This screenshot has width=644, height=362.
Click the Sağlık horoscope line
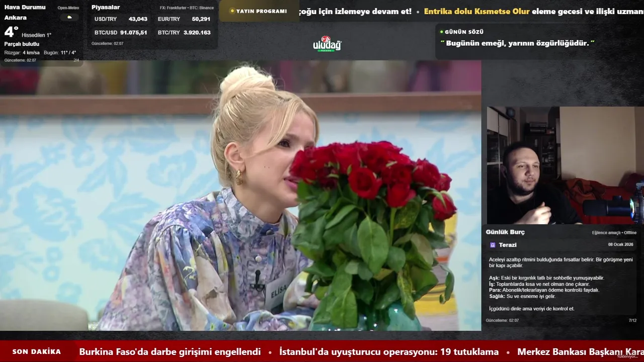pyautogui.click(x=522, y=296)
